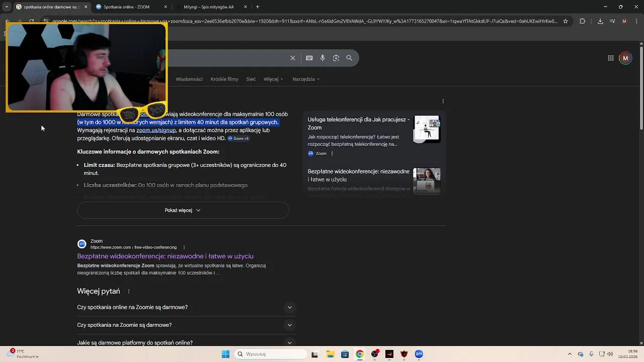The width and height of the screenshot is (644, 362).
Task: Open Chrome downloads icon
Action: (x=600, y=21)
